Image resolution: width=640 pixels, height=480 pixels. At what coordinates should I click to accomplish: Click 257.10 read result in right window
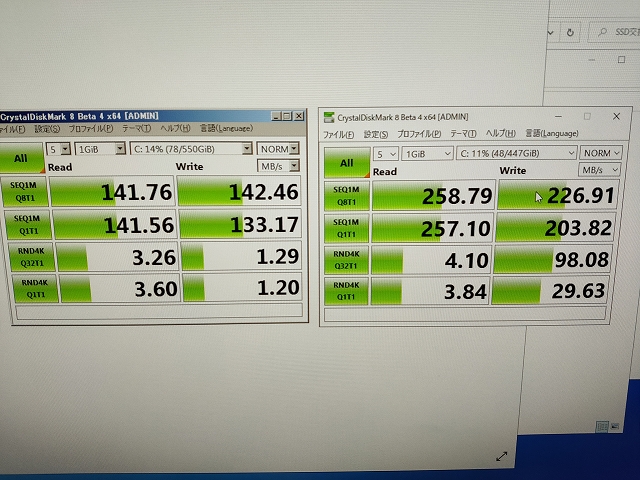pos(433,228)
